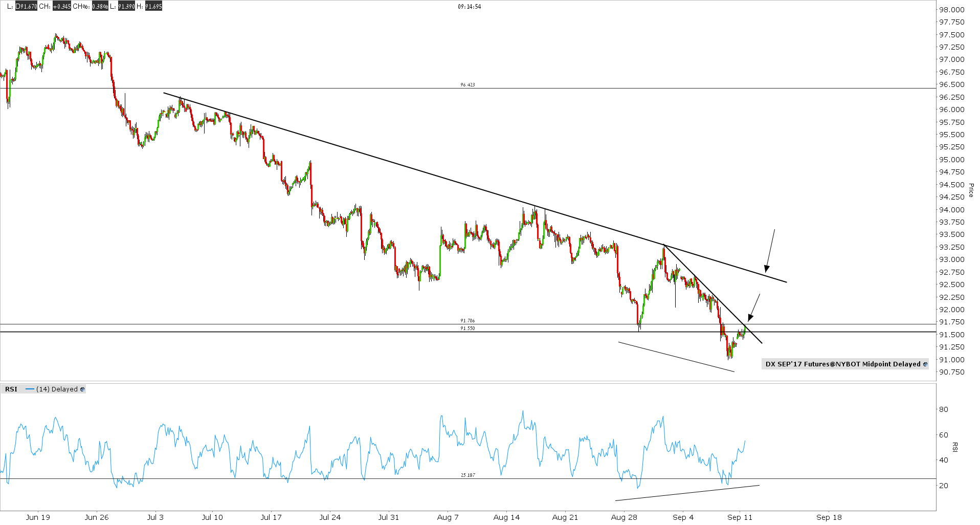980x525 pixels.
Task: Click the 97.500 price axis label
Action: 951,35
